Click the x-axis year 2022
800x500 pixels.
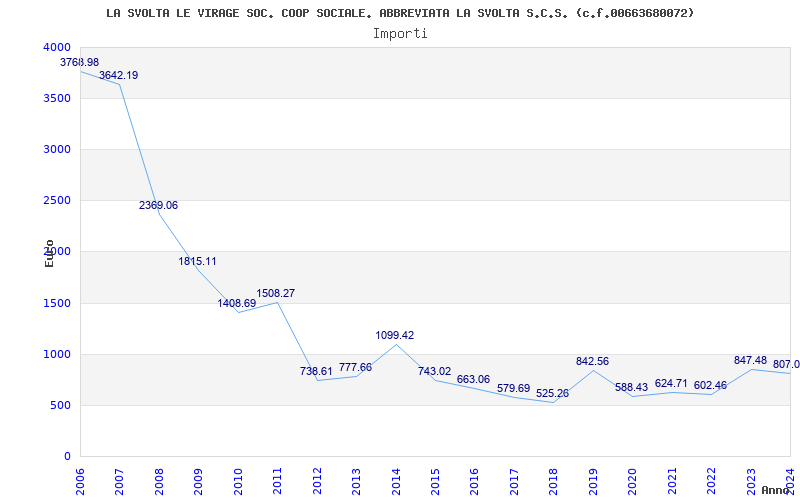pyautogui.click(x=711, y=481)
